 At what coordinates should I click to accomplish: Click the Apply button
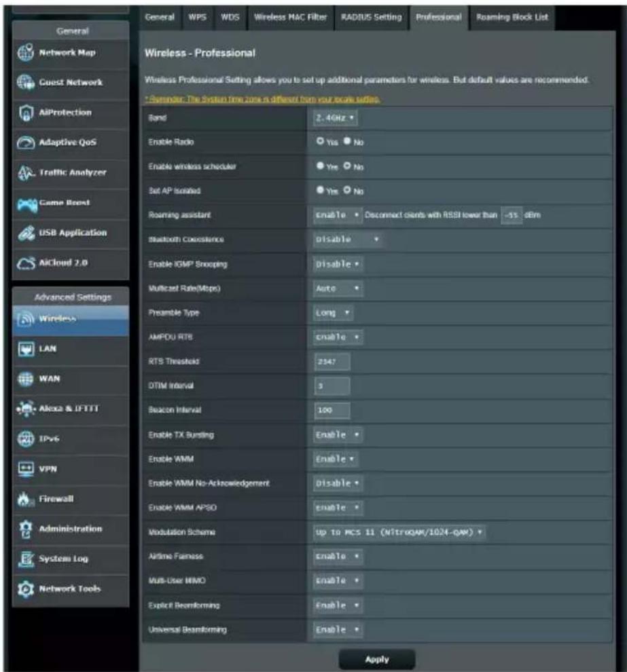click(377, 660)
